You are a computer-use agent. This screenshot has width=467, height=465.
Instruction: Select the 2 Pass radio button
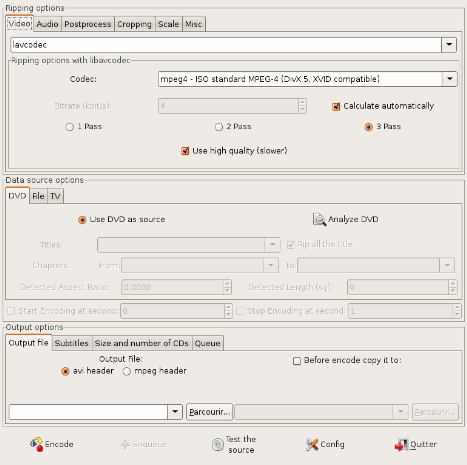tap(219, 127)
